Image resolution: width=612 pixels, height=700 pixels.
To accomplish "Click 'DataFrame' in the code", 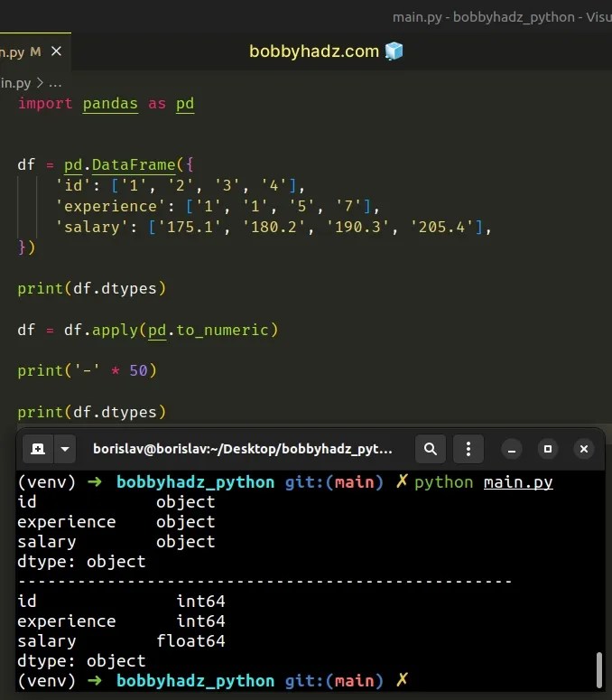I will point(134,164).
